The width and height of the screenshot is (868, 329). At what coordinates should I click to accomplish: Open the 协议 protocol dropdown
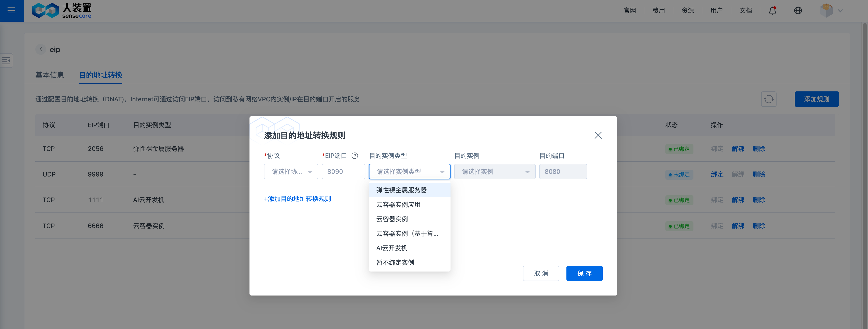(291, 172)
